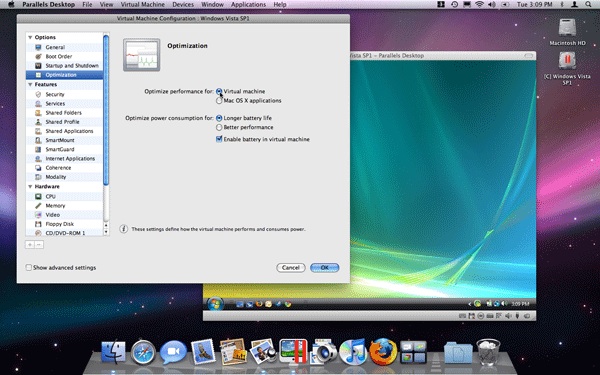Image resolution: width=600 pixels, height=375 pixels.
Task: Launch iTunes from the Dock
Action: coord(353,352)
